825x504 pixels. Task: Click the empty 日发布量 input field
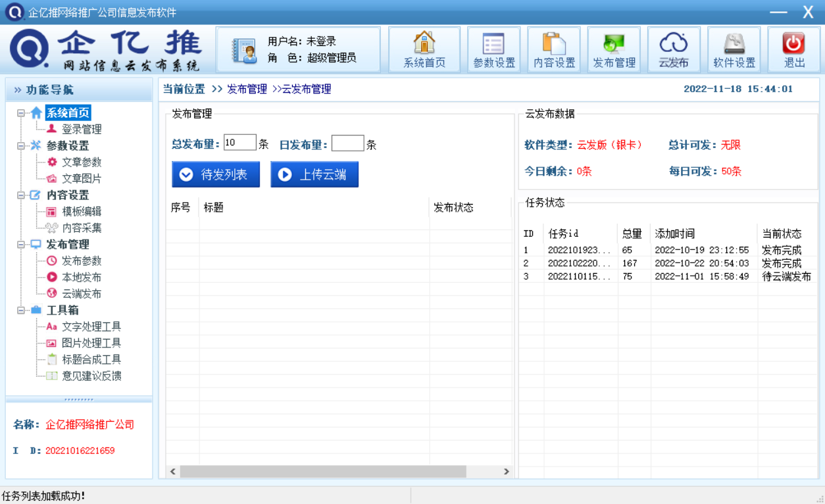pyautogui.click(x=347, y=143)
